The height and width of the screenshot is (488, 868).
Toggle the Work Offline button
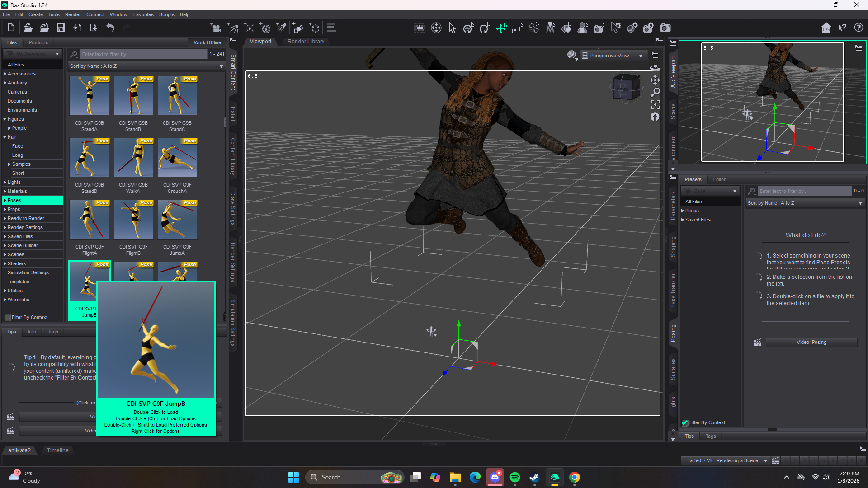(x=207, y=42)
